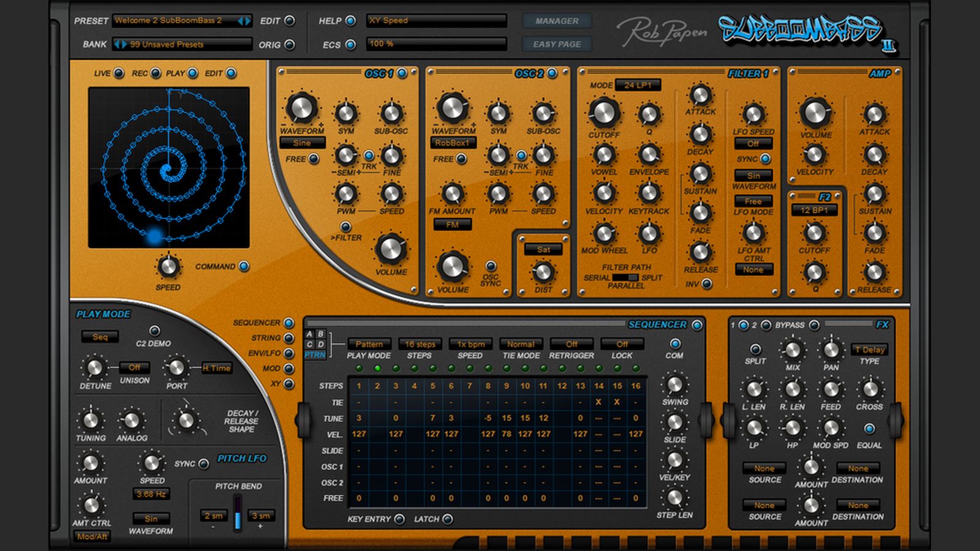Viewport: 980px width, 551px height.
Task: Click the Play Mode Detune knob
Action: click(x=94, y=367)
